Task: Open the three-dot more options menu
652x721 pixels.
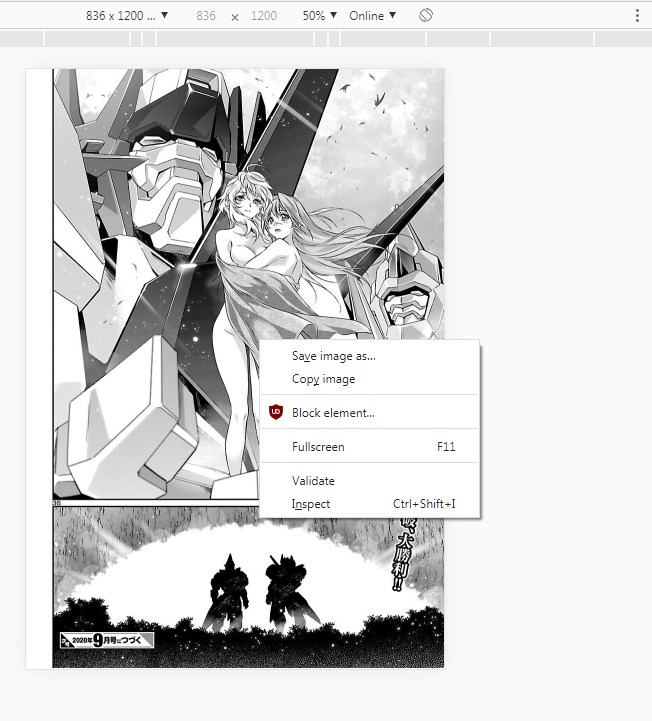Action: [x=637, y=16]
